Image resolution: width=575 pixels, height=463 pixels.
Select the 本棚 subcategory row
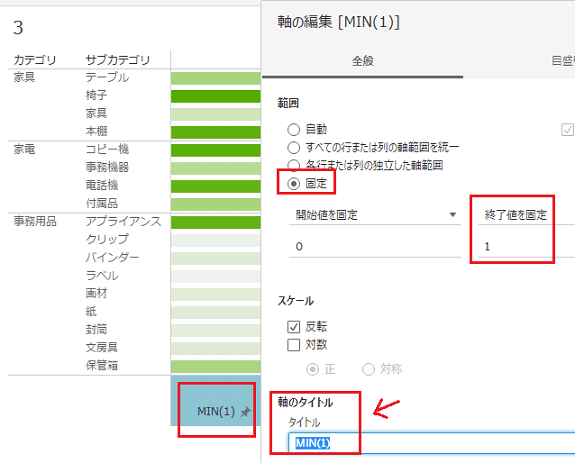(x=96, y=131)
